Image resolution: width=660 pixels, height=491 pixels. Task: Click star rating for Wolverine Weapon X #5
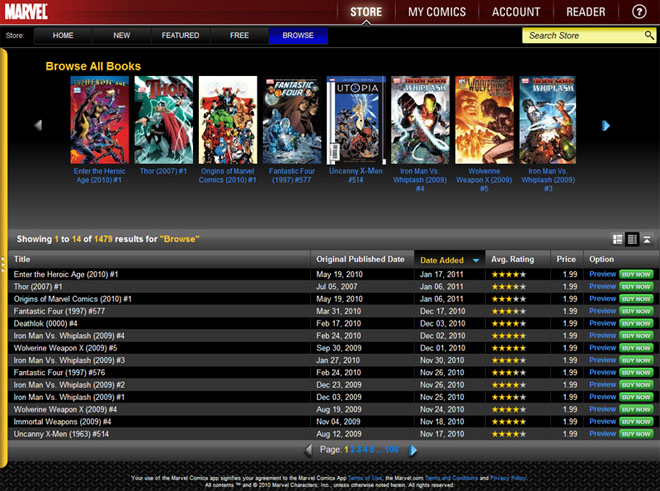[x=509, y=348]
